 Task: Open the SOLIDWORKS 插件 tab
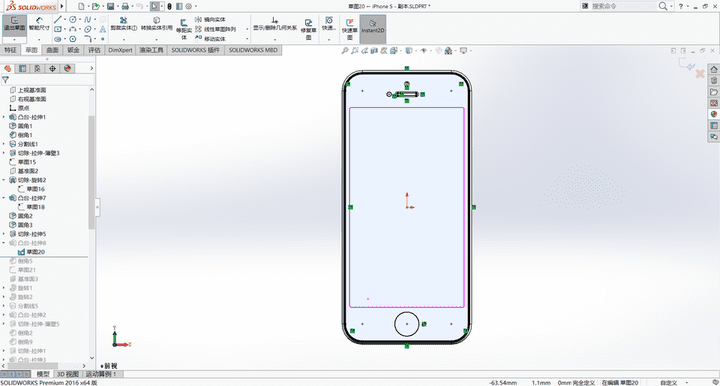tap(196, 50)
